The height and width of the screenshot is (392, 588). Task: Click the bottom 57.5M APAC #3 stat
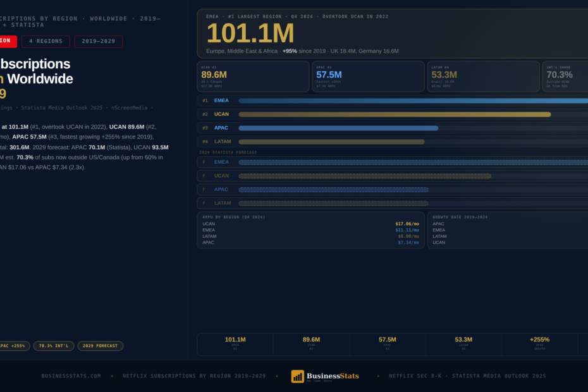[x=388, y=343]
